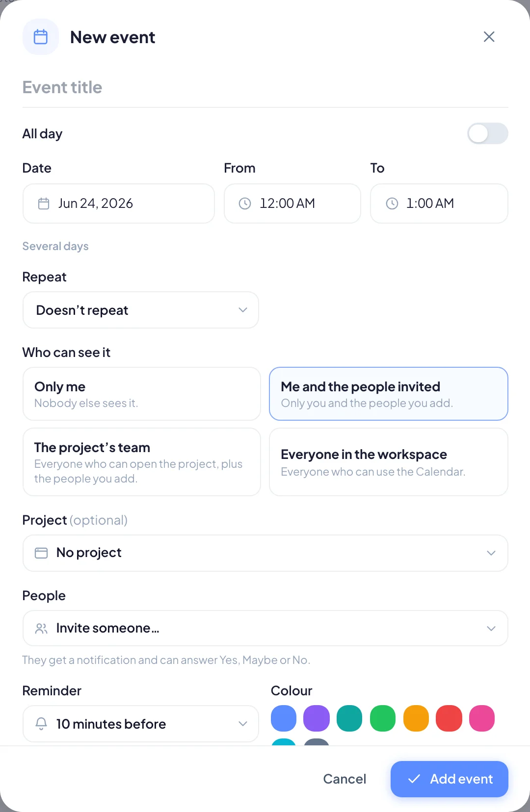Select Everyone in the workspace option

[389, 462]
